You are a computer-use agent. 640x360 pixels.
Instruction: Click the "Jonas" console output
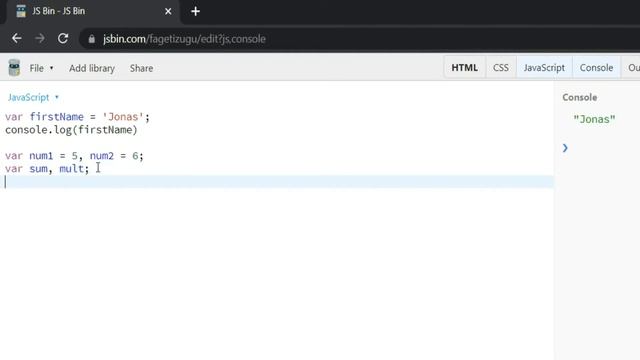pyautogui.click(x=594, y=119)
